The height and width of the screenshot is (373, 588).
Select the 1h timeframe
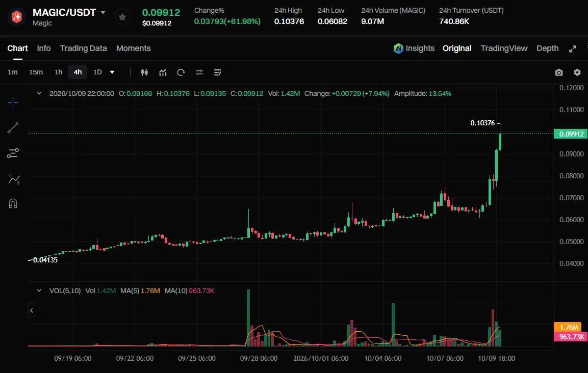59,72
